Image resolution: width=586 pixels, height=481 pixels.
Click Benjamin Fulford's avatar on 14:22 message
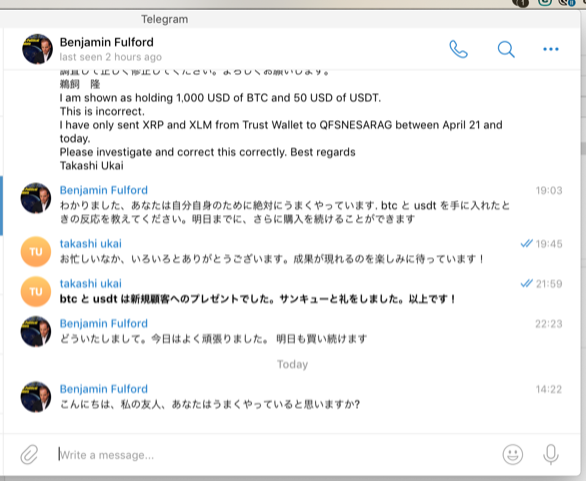point(36,397)
